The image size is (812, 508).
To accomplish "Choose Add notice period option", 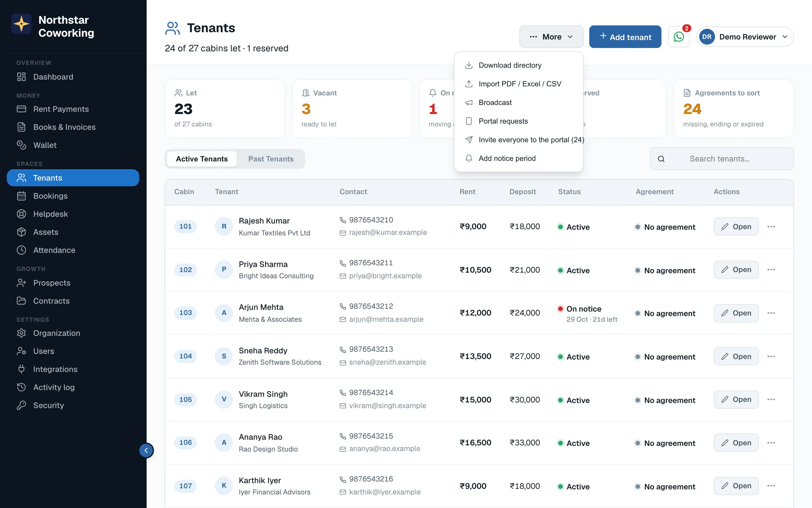I will 519,158.
